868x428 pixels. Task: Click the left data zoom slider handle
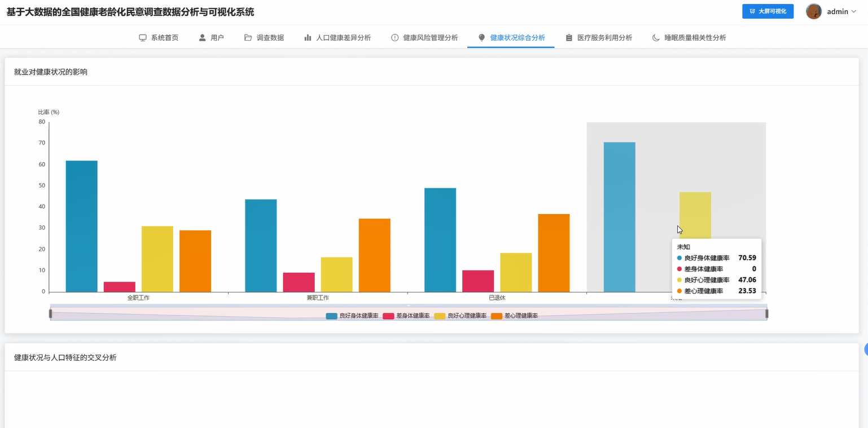pyautogui.click(x=50, y=313)
